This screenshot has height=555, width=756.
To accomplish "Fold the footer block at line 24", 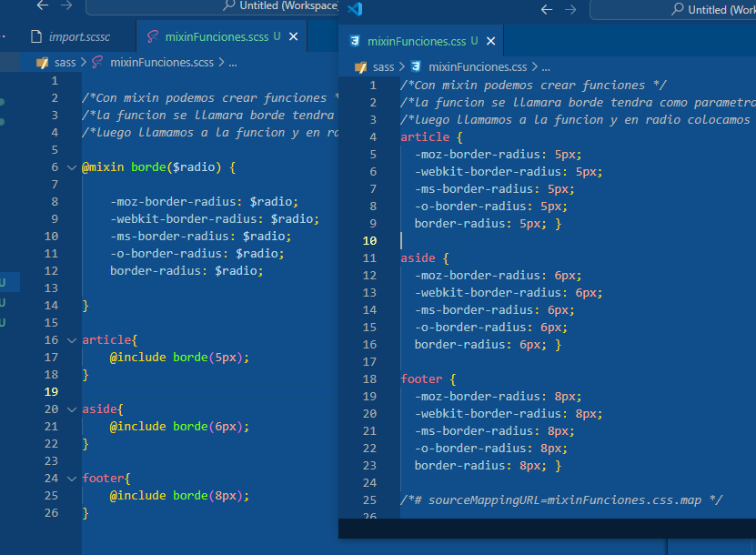I will (x=72, y=479).
